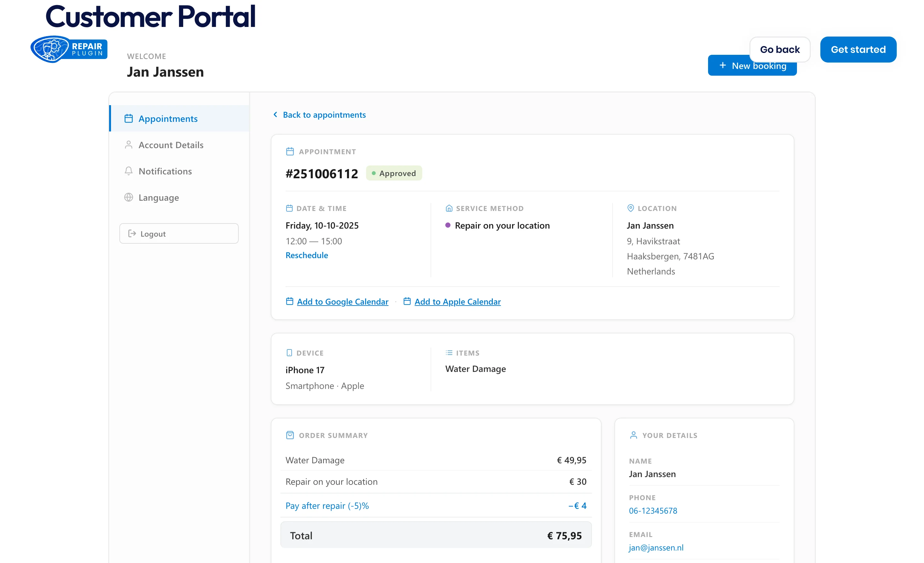Click the welcome name Jan Janssen
Viewport: 924px width, 563px height.
point(165,72)
